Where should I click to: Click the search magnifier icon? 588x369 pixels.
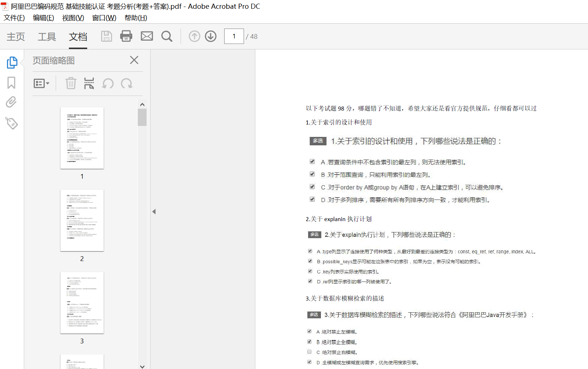click(x=167, y=36)
